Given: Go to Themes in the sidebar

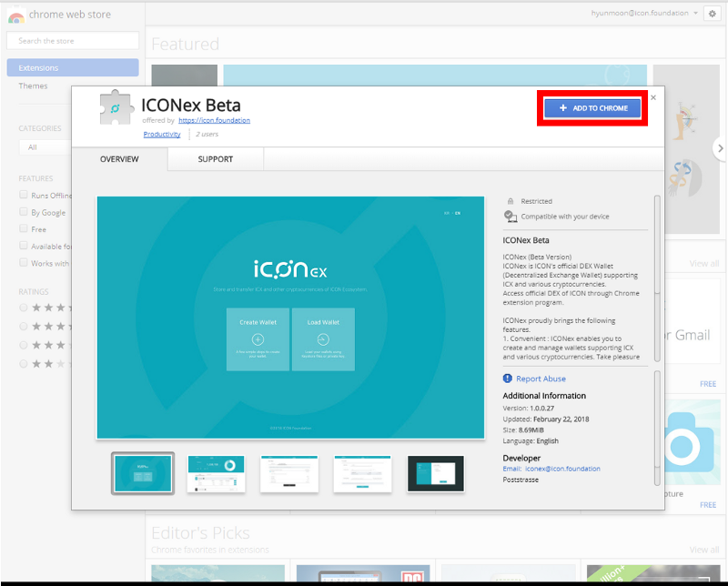Looking at the screenshot, I should click(x=33, y=86).
